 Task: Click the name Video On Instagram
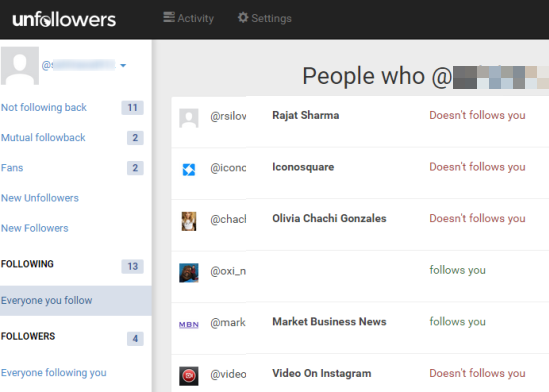(321, 373)
